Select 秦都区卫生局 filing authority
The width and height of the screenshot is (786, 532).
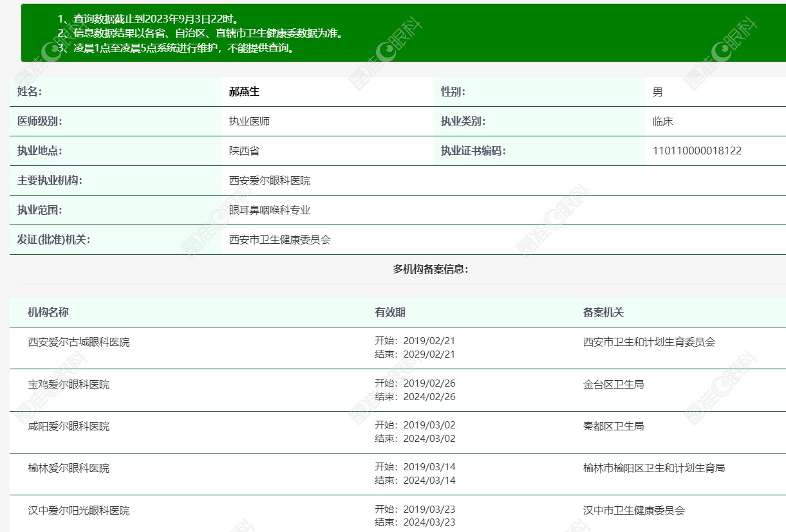pos(613,427)
